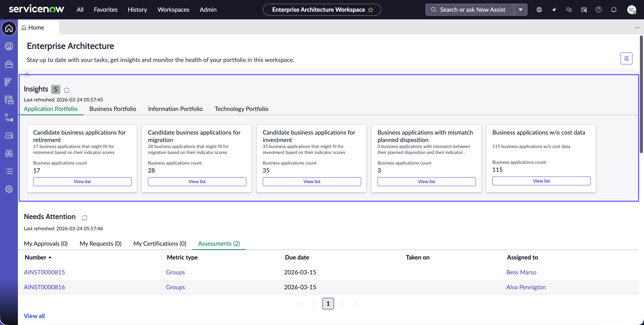This screenshot has height=325, width=644.
Task: Open the server list icon in sidebar
Action: (9, 100)
